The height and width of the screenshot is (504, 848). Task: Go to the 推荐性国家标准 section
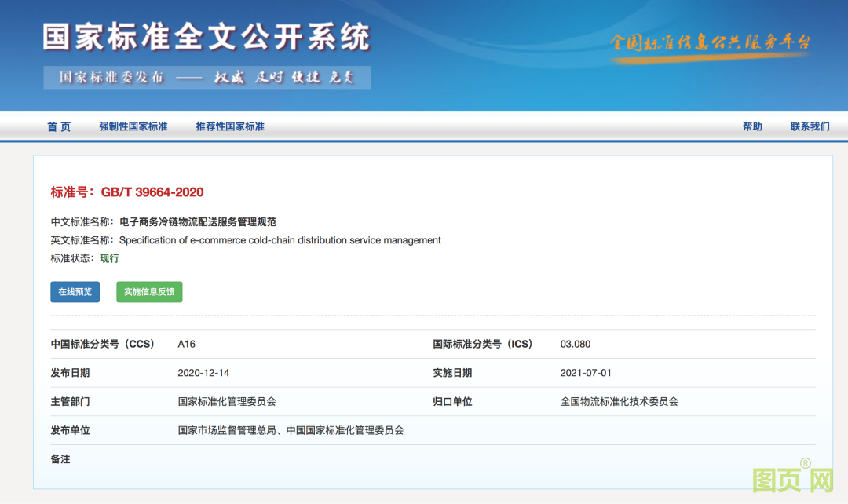(x=230, y=126)
